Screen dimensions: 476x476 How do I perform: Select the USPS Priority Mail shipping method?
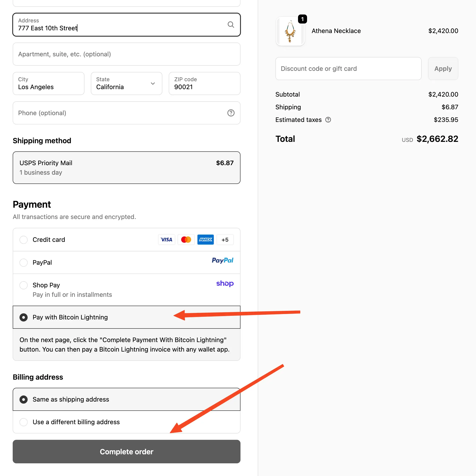point(126,168)
